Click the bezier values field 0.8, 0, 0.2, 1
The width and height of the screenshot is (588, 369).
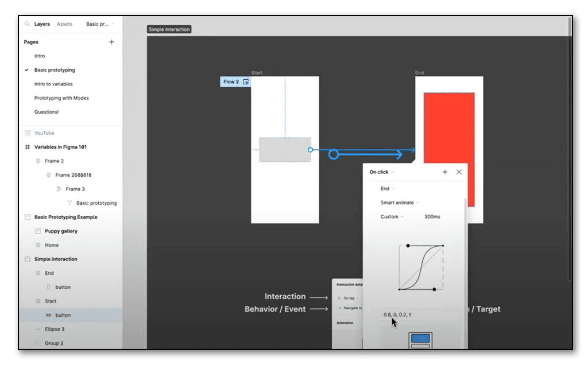(397, 314)
